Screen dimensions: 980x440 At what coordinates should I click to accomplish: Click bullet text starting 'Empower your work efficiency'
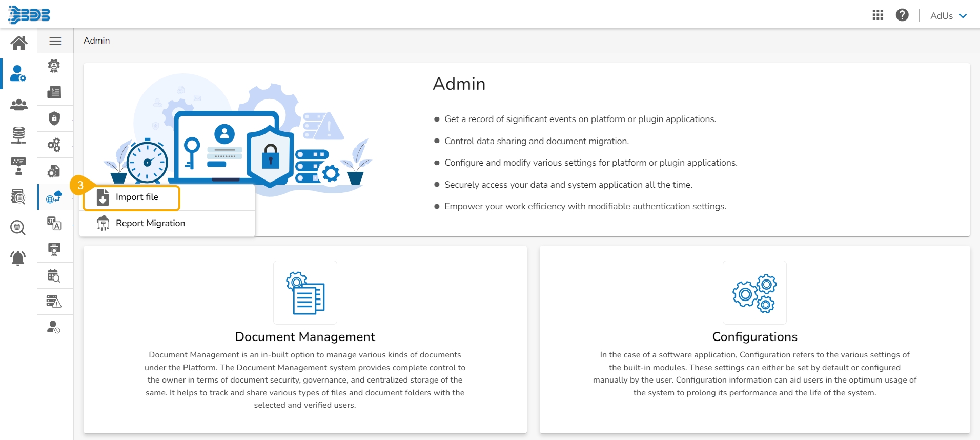pyautogui.click(x=585, y=206)
